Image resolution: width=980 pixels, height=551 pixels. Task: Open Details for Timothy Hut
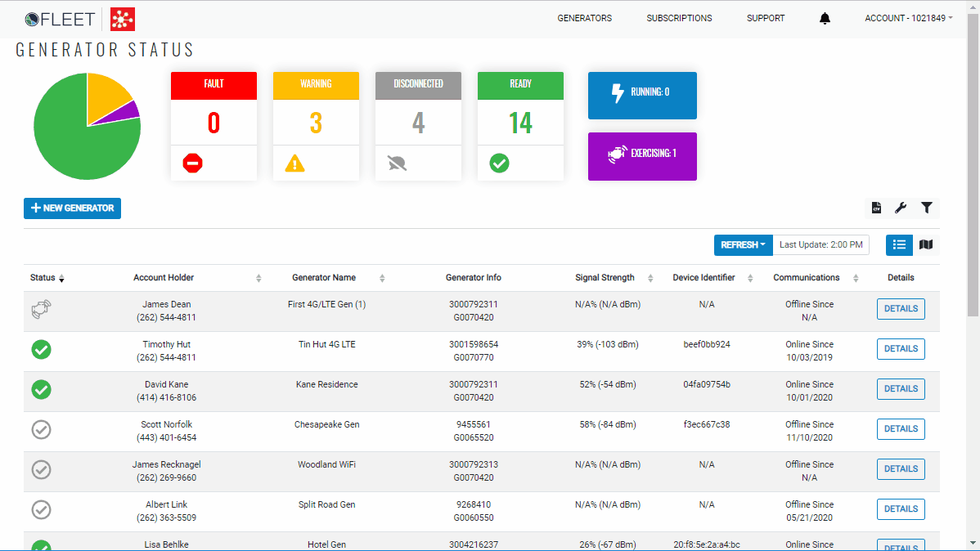901,349
